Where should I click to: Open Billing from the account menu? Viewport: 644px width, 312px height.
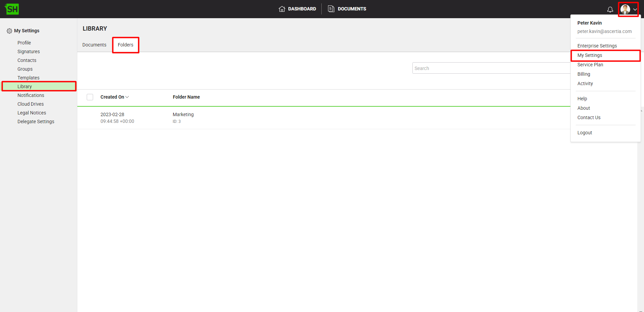(583, 74)
